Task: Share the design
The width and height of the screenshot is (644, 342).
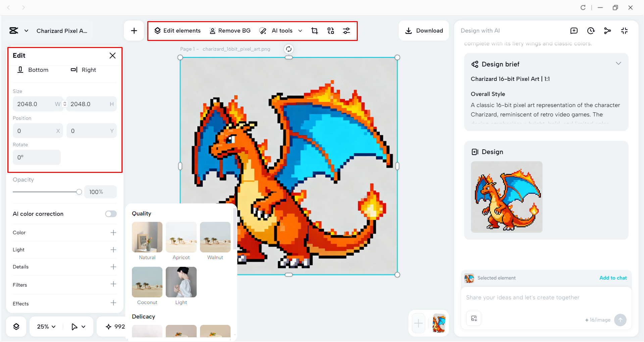Action: pyautogui.click(x=607, y=31)
